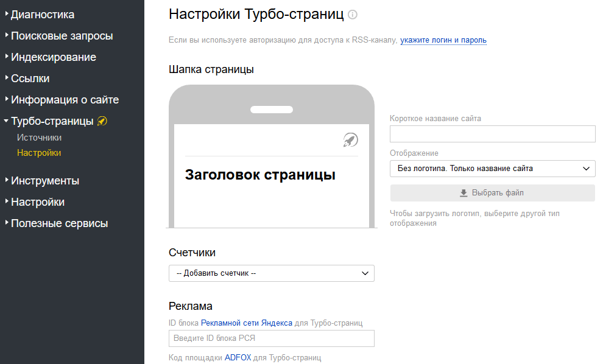Expand Информация о сайте section

tap(65, 100)
